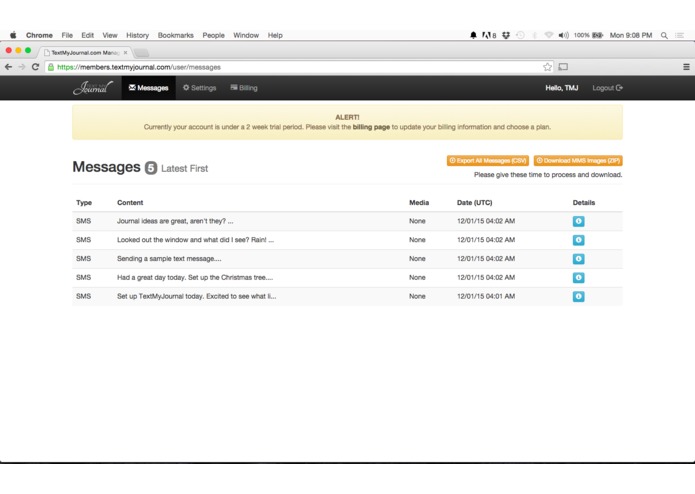
Task: Click the 'Details' column header
Action: pyautogui.click(x=584, y=202)
